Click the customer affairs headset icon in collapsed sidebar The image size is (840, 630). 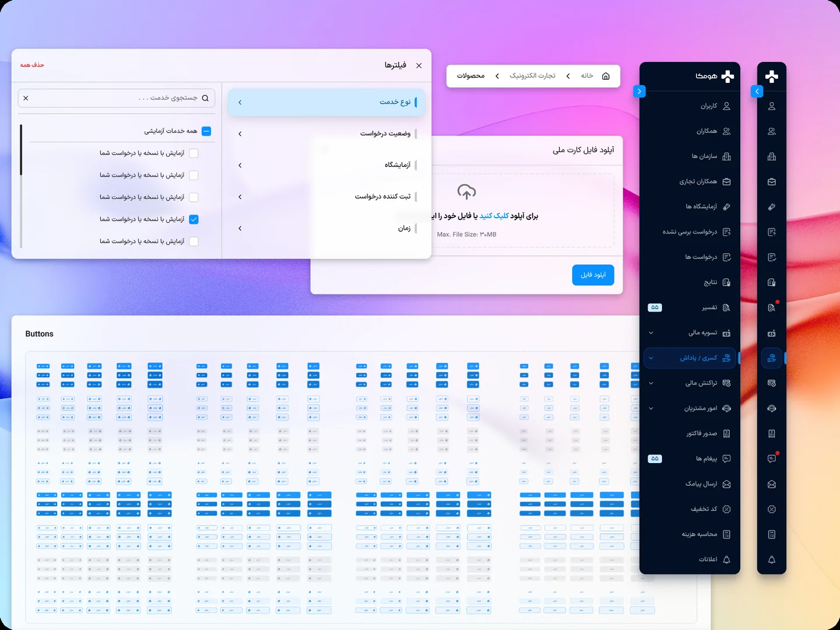point(771,408)
